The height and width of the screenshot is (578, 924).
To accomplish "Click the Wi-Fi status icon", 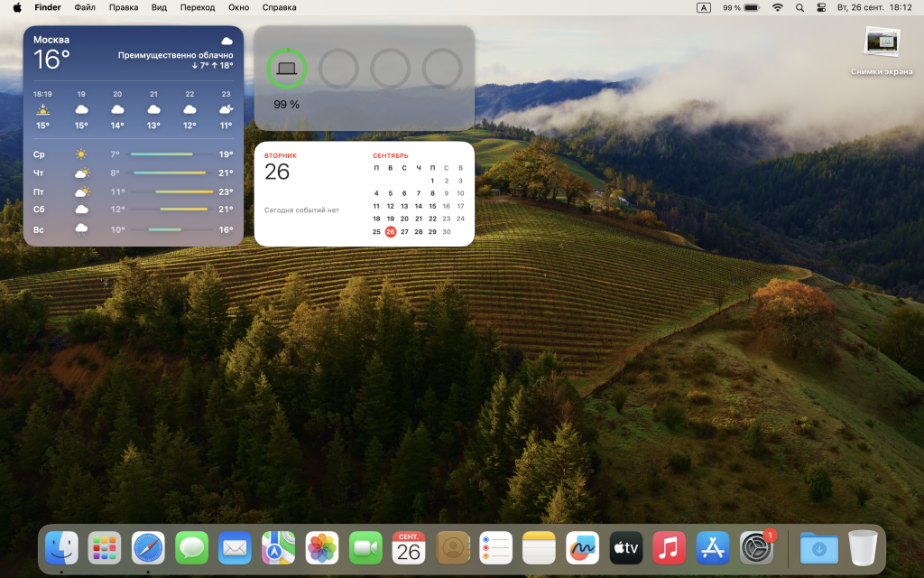I will (777, 7).
